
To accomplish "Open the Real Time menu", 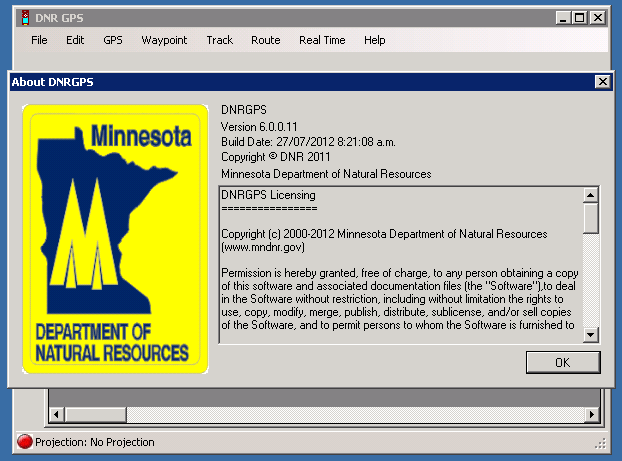I will (322, 40).
